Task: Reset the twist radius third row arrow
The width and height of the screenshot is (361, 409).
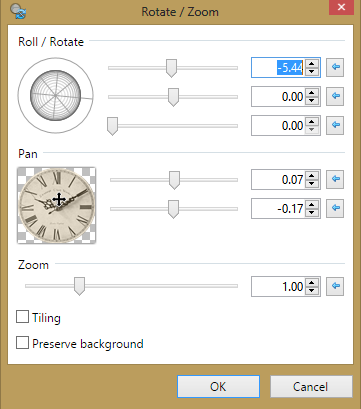Action: [x=335, y=125]
